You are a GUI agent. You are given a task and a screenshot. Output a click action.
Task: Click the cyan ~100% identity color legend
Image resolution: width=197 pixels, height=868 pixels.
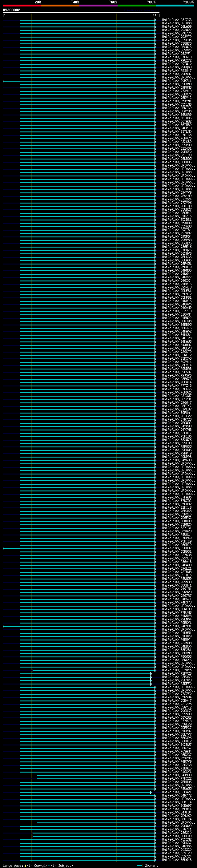pos(175,6)
